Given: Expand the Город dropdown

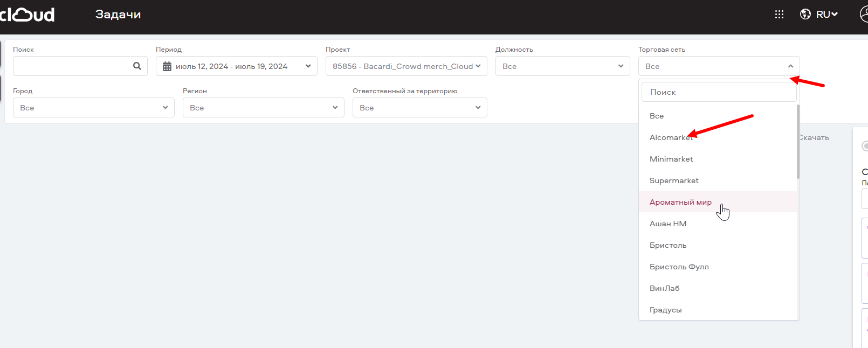Looking at the screenshot, I should pos(94,108).
